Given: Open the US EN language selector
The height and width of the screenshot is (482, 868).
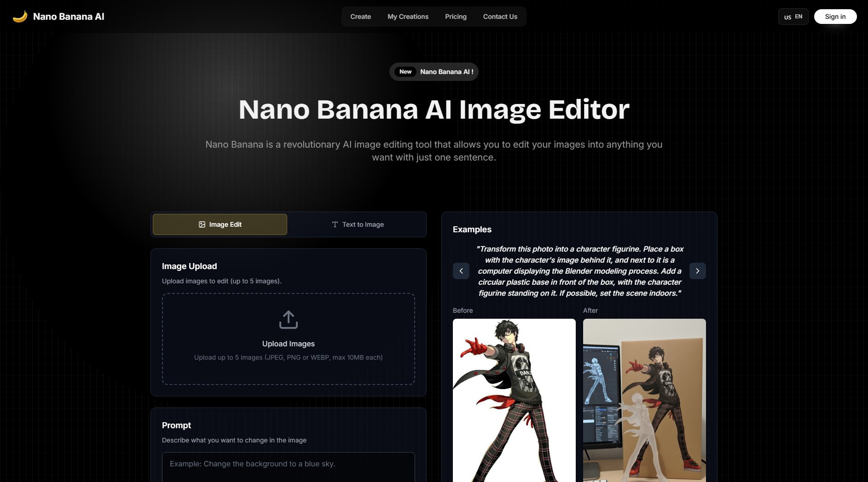Looking at the screenshot, I should [793, 17].
